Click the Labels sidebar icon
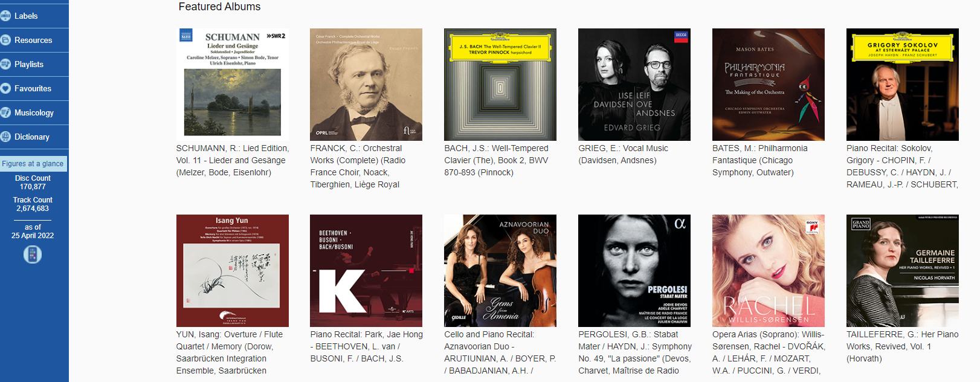Viewport: 980px width, 382px height. 5,16
